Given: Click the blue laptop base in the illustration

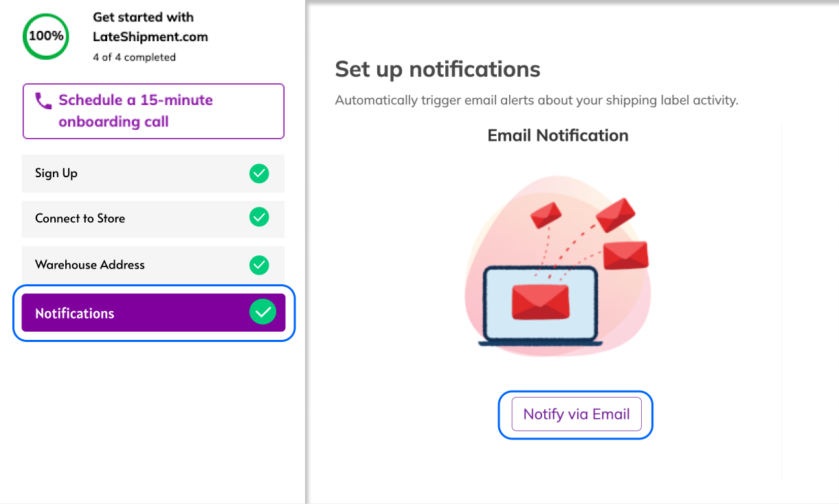Looking at the screenshot, I should coord(540,340).
